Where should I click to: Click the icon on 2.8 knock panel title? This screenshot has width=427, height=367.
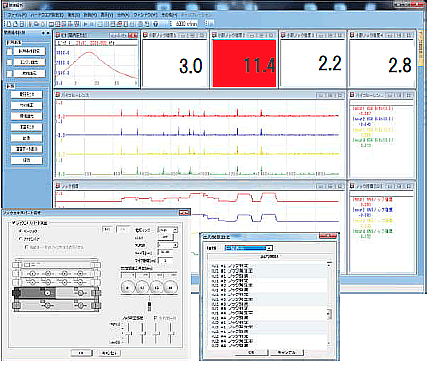pos(352,35)
